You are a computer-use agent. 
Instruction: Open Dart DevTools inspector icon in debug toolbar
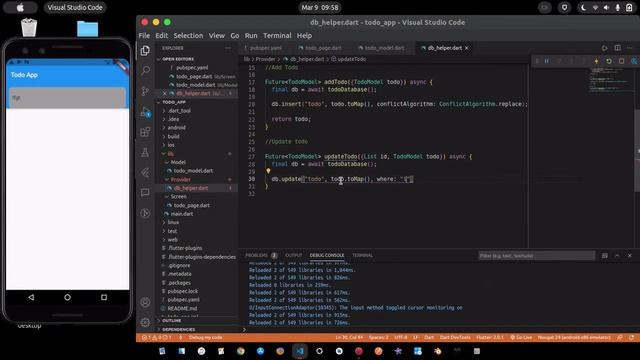634,61
